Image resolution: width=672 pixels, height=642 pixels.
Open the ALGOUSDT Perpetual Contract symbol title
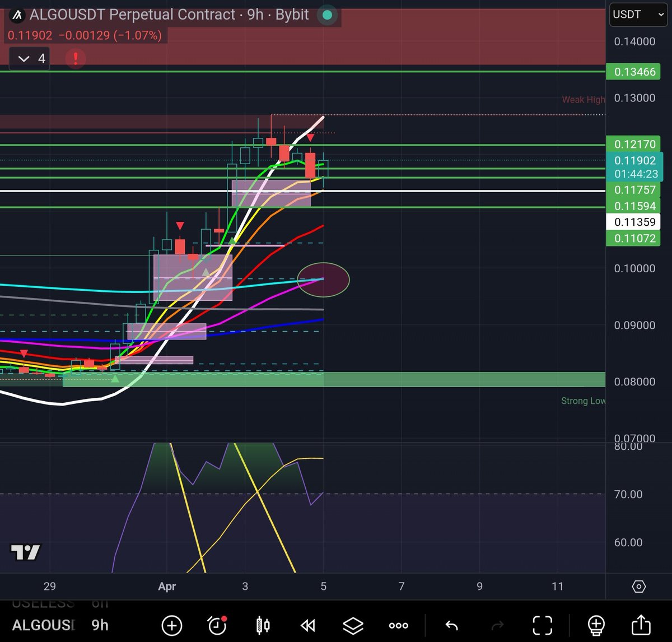click(x=169, y=15)
